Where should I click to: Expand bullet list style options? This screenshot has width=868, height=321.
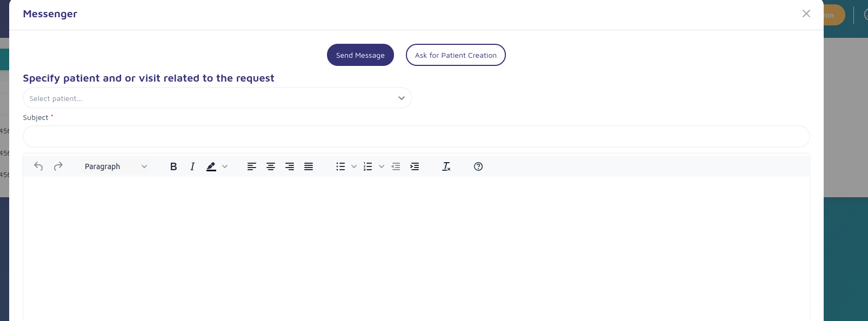pos(354,166)
